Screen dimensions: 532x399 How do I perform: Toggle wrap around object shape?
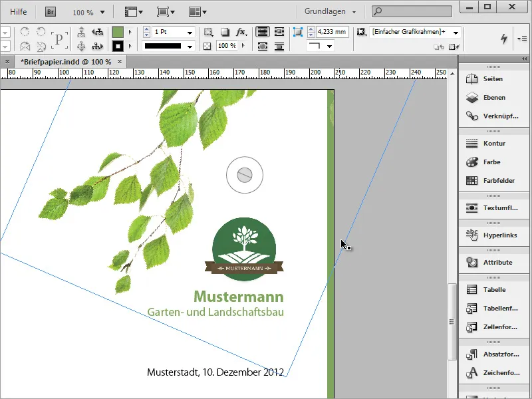pyautogui.click(x=262, y=46)
